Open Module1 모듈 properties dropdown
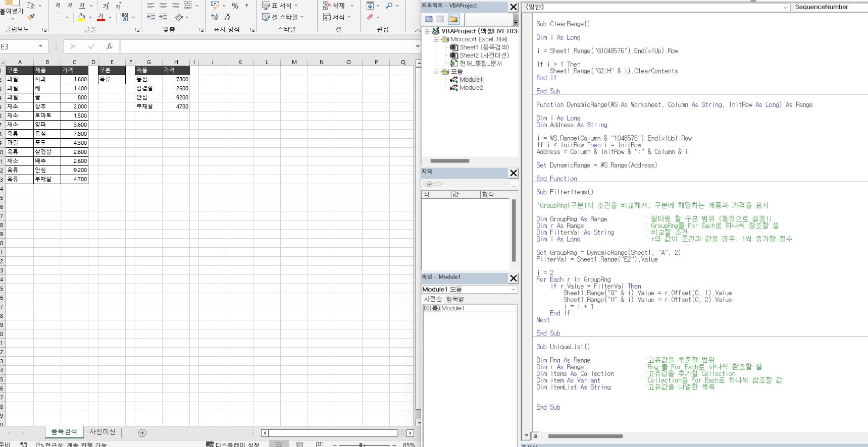 513,290
